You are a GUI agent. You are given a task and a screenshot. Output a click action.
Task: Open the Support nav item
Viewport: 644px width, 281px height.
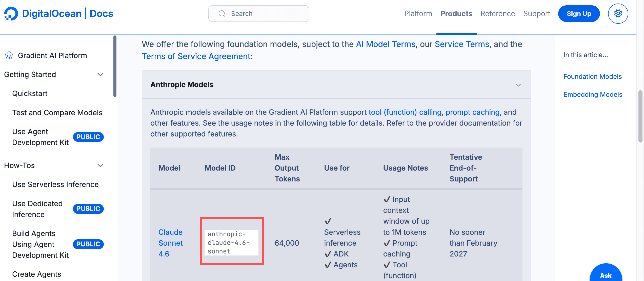tap(536, 14)
